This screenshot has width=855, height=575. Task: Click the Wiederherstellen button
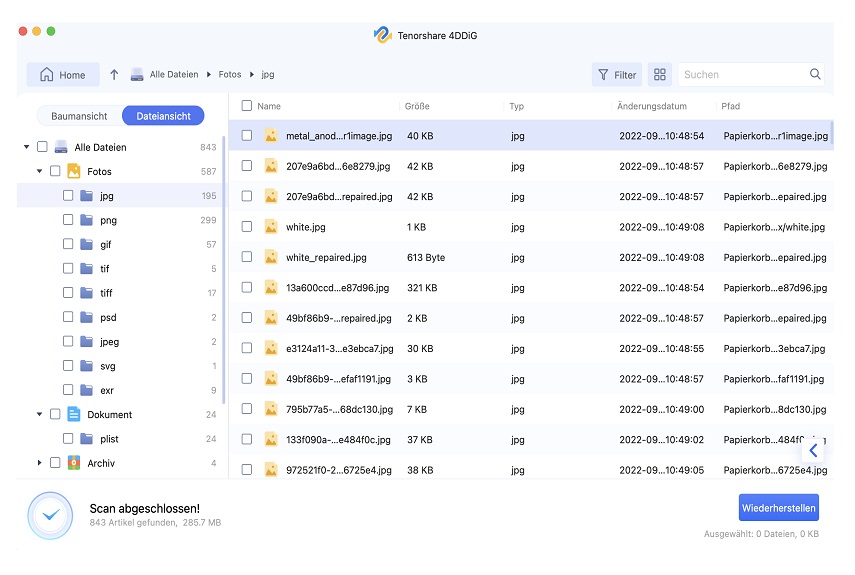pos(779,507)
